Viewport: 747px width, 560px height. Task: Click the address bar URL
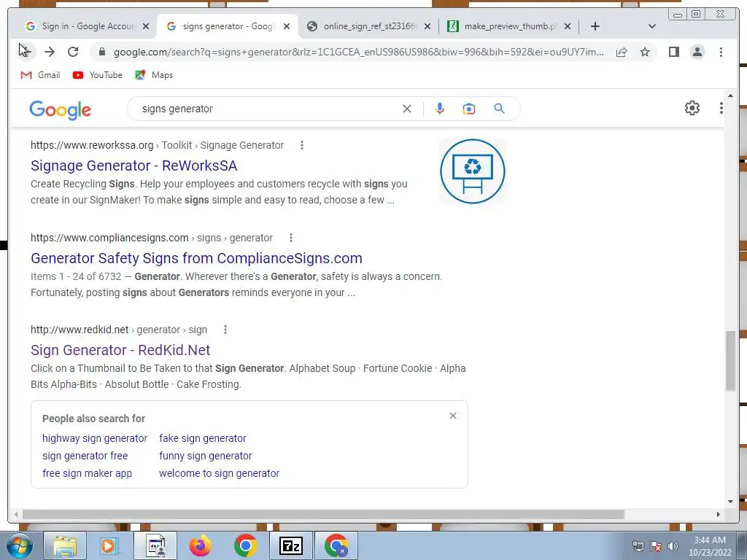[358, 52]
